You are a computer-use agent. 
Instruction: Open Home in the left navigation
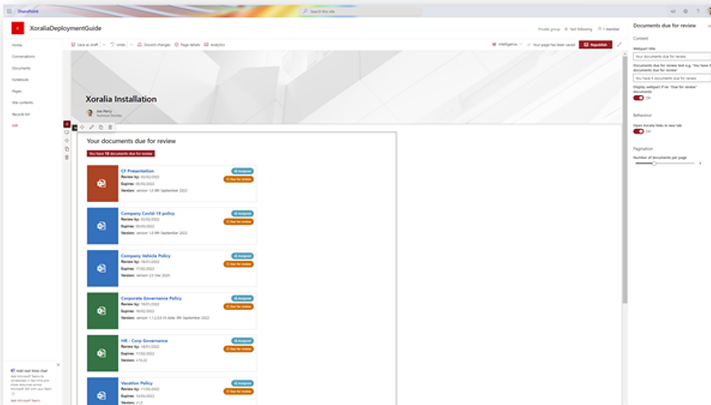17,45
